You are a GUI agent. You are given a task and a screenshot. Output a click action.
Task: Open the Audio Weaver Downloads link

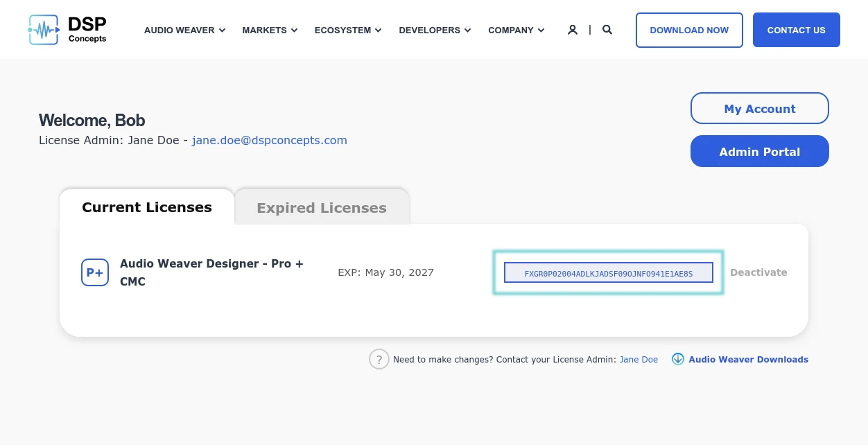pyautogui.click(x=748, y=359)
